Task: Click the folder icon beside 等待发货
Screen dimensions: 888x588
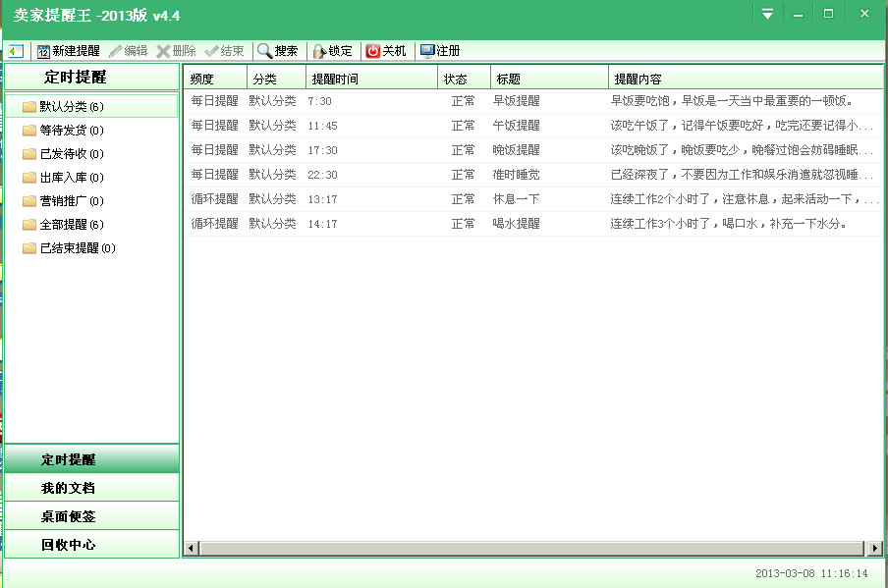Action: (x=29, y=131)
